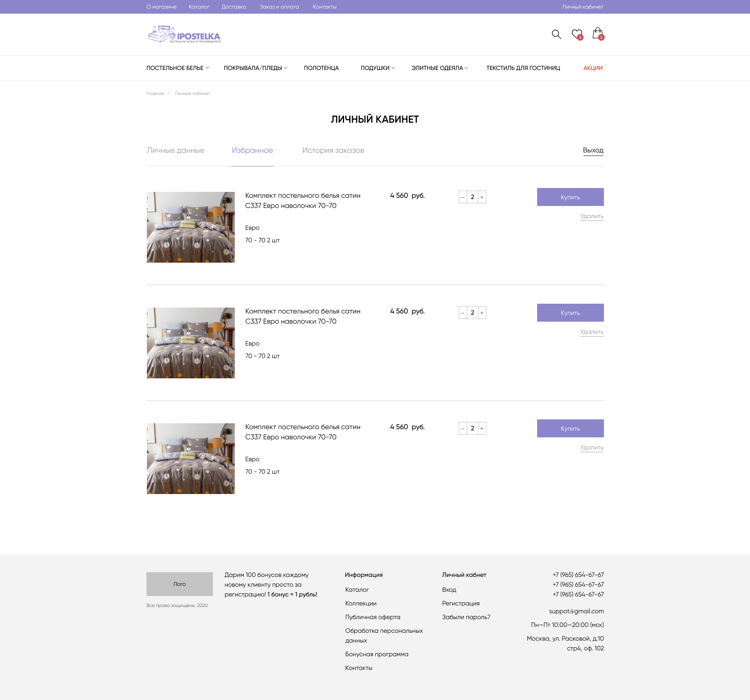Viewport: 750px width, 700px height.
Task: Open Заказ и оплата in the top bar
Action: tap(279, 7)
